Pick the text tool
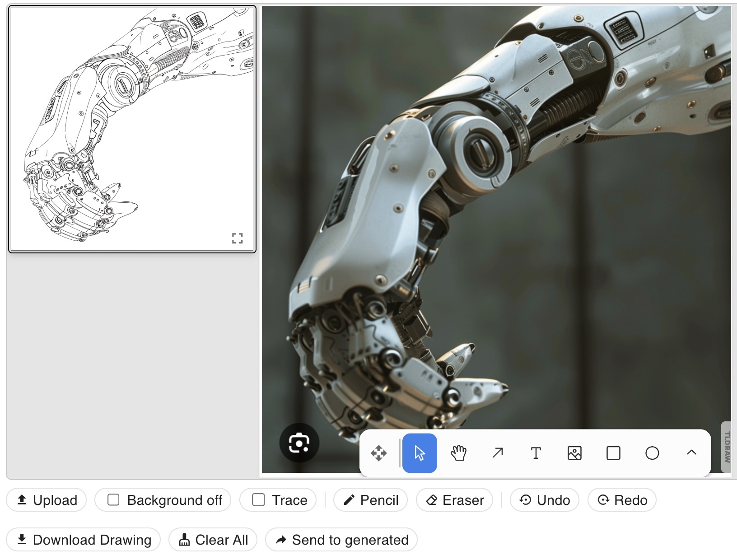 pyautogui.click(x=536, y=453)
